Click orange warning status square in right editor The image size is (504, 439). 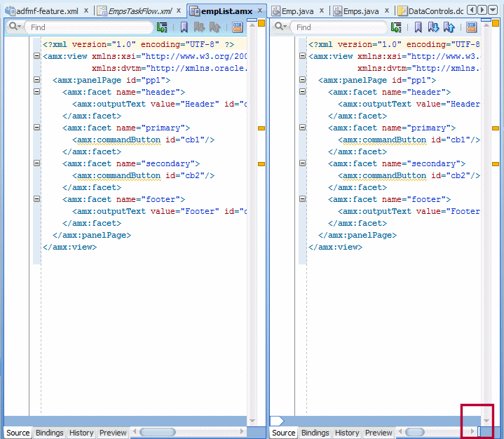(x=496, y=23)
